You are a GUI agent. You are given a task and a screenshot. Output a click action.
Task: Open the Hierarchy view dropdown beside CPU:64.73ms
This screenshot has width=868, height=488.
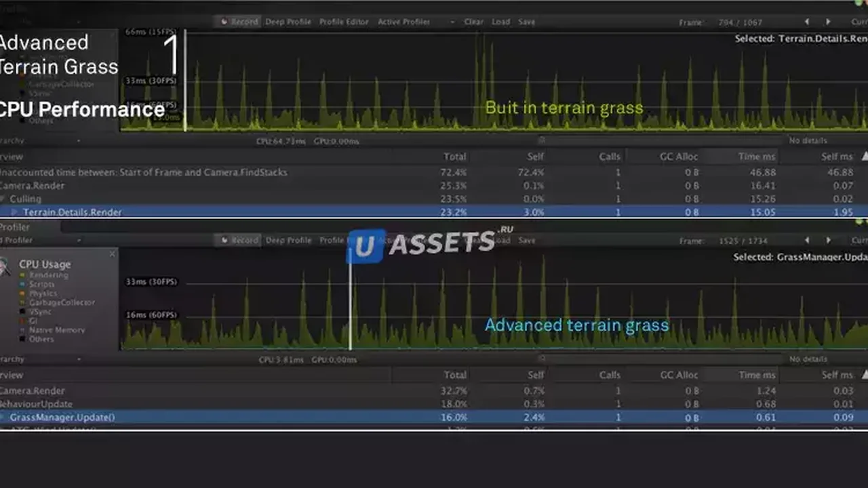point(41,141)
